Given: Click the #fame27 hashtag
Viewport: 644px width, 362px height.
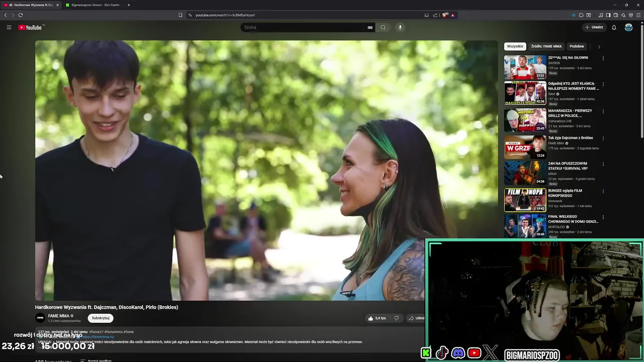Looking at the screenshot, I should coord(96,332).
